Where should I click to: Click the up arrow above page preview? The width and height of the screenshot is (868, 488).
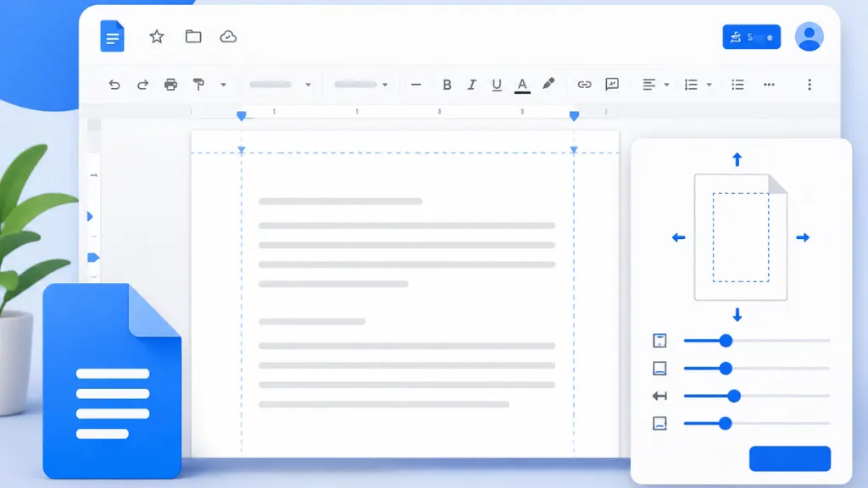click(x=737, y=159)
